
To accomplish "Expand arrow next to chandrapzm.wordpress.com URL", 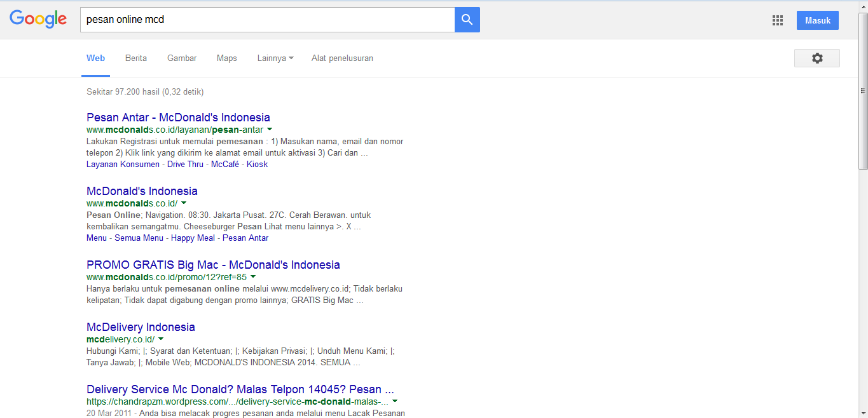I will tap(395, 401).
